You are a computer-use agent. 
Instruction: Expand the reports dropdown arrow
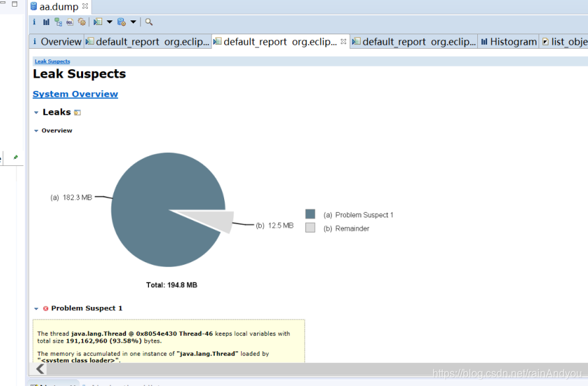tap(109, 22)
